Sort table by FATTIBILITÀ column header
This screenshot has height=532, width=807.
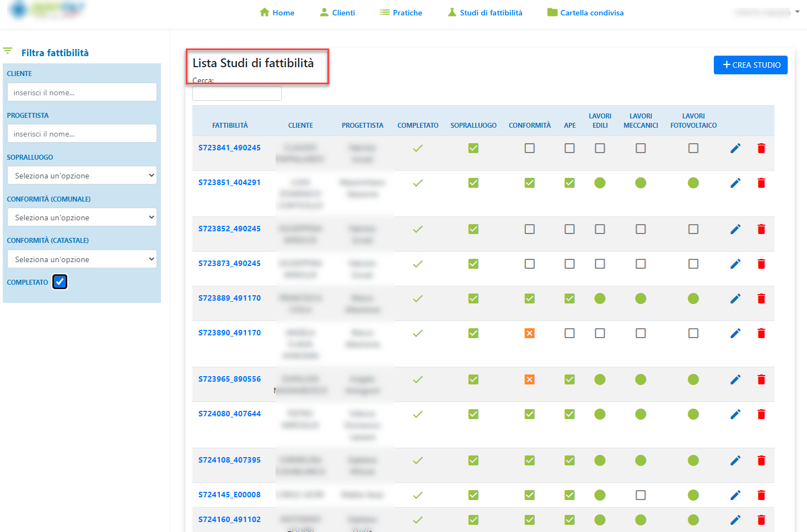click(230, 126)
